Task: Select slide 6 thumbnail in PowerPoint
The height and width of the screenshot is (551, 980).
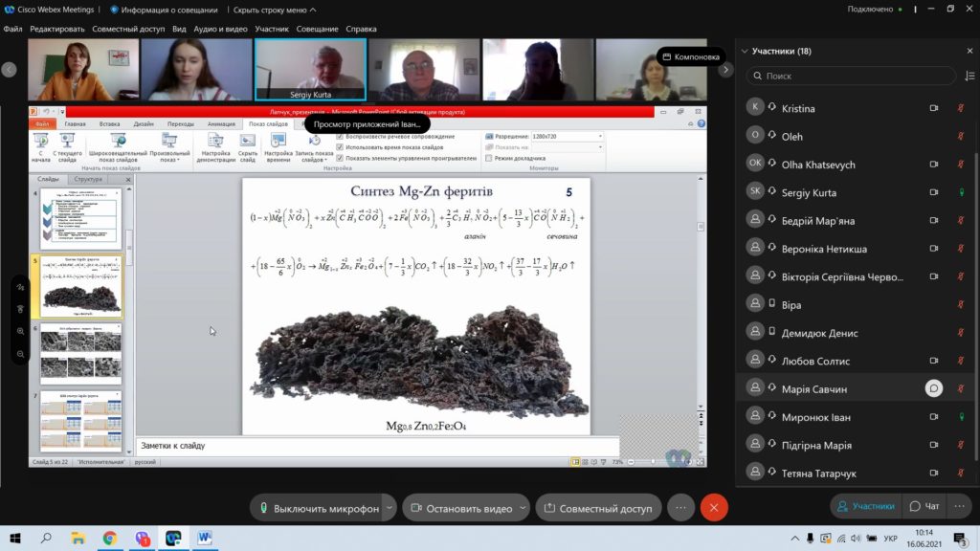Action: 80,354
